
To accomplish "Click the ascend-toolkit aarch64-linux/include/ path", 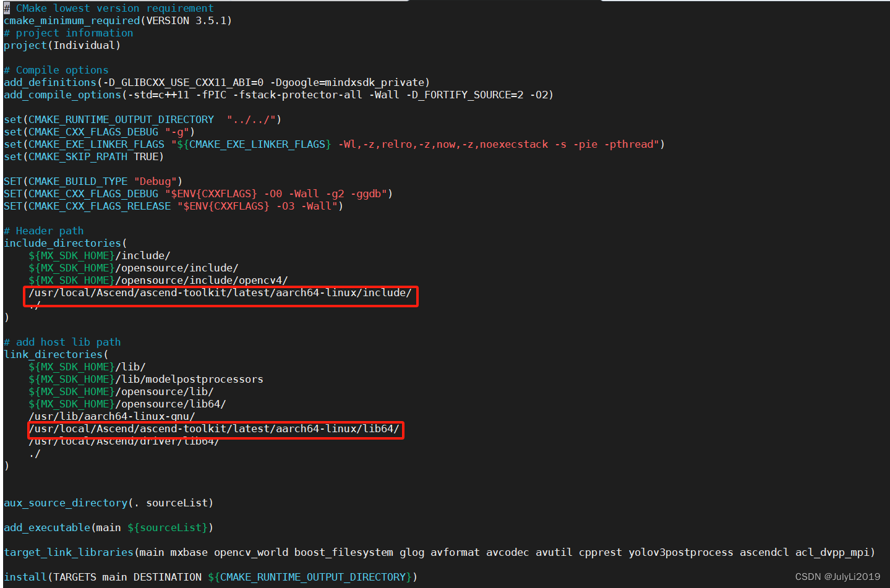I will pos(220,292).
